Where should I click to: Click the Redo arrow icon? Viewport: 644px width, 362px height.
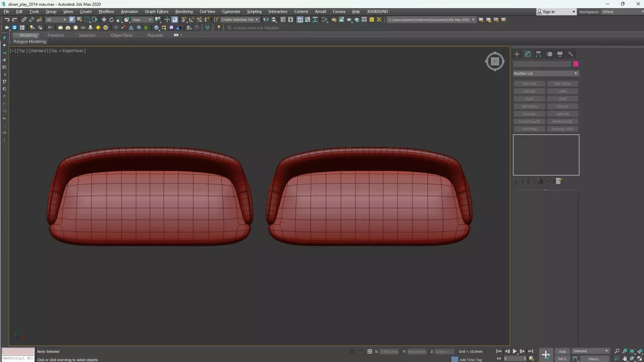pos(14,20)
